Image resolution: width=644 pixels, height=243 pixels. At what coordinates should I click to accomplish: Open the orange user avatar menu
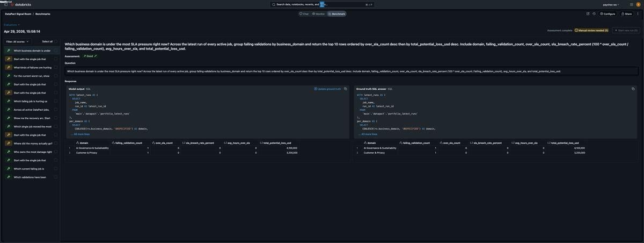[x=638, y=4]
